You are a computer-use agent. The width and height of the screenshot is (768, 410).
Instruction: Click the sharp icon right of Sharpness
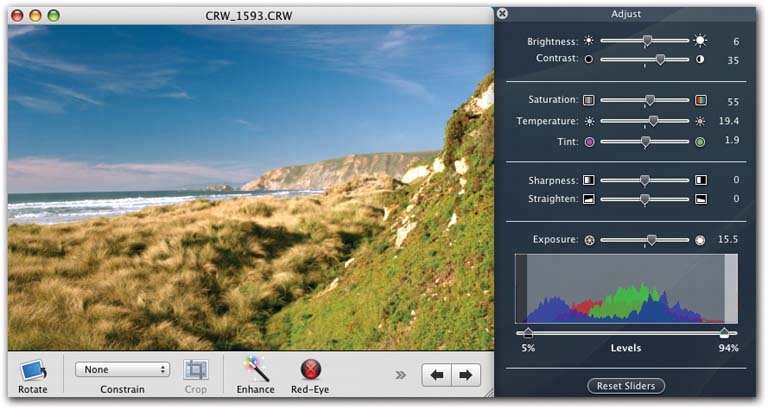pyautogui.click(x=701, y=180)
